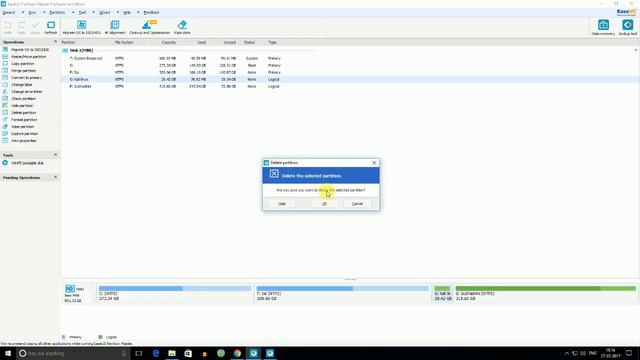This screenshot has height=360, width=640.
Task: Open Microsoft Edge from taskbar
Action: 156,353
